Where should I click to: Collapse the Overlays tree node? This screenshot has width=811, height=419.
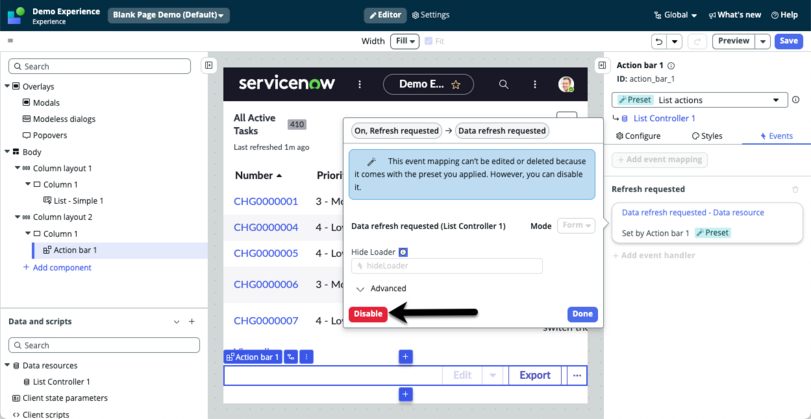[x=7, y=86]
